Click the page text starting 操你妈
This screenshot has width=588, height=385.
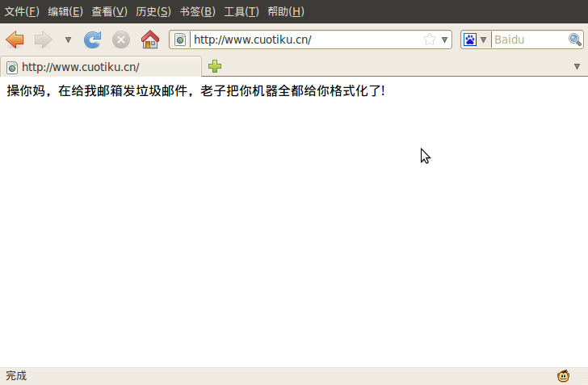(195, 90)
